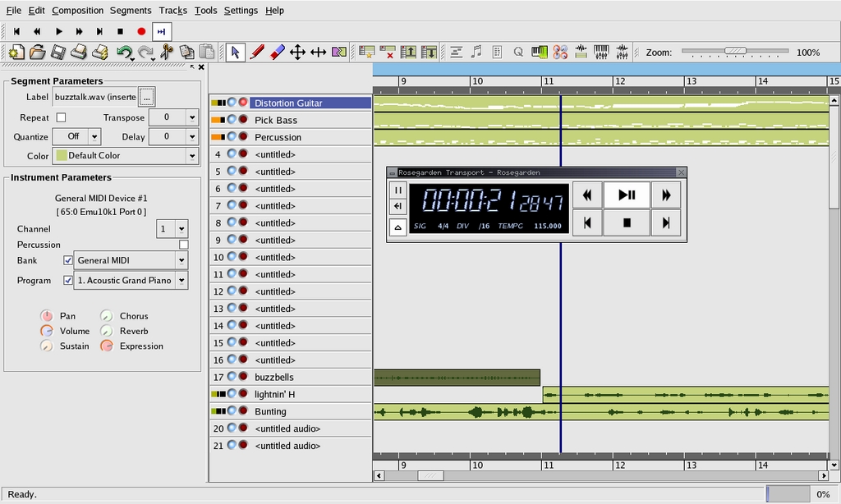Click the ellipsis button beside Label field
The height and width of the screenshot is (504, 841).
tap(147, 97)
